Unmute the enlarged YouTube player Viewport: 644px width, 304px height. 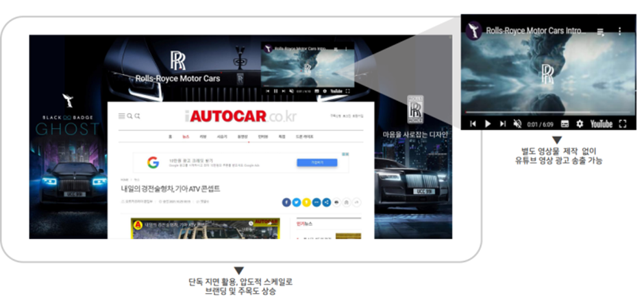point(517,123)
